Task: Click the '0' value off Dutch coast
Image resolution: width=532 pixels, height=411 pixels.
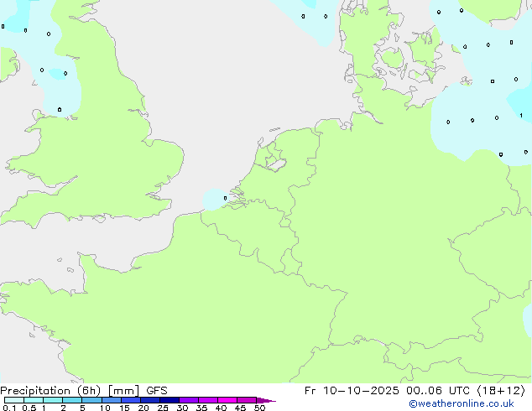Action: [x=225, y=198]
